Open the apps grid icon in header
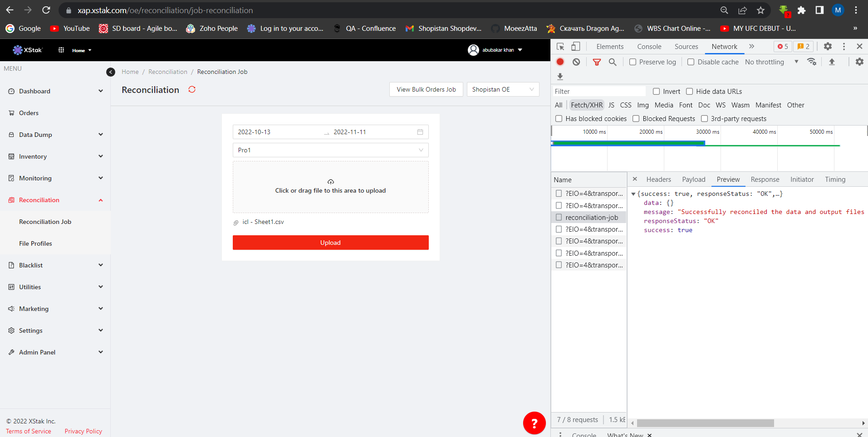868x437 pixels. 61,50
